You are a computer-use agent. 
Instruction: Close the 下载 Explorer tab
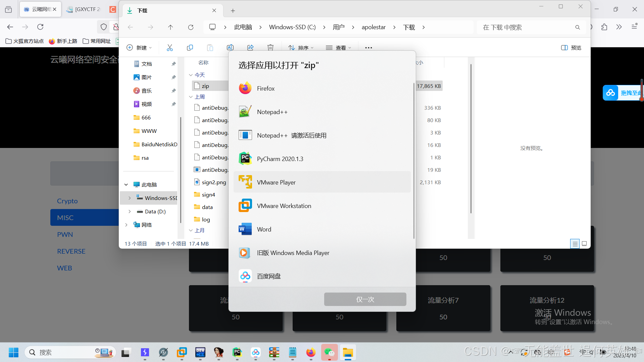[x=214, y=10]
